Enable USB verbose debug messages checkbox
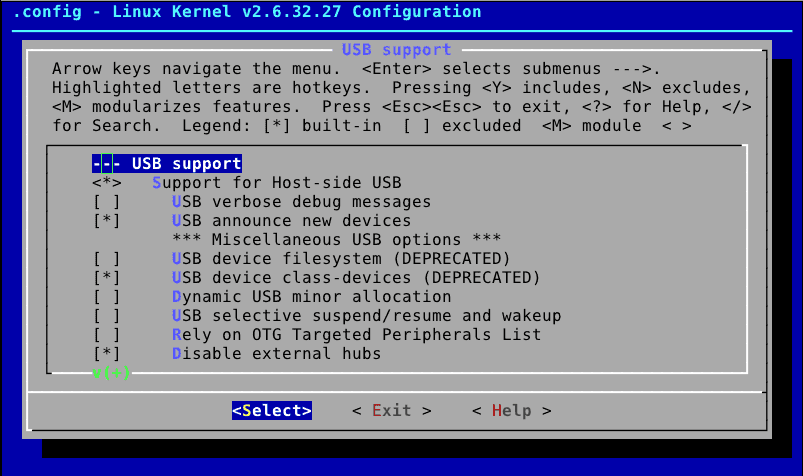 pyautogui.click(x=107, y=202)
